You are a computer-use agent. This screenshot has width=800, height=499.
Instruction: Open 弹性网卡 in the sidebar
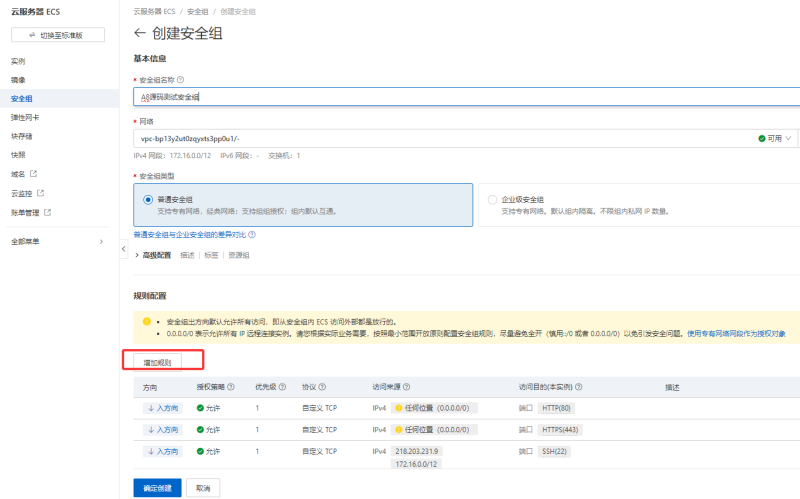point(25,117)
